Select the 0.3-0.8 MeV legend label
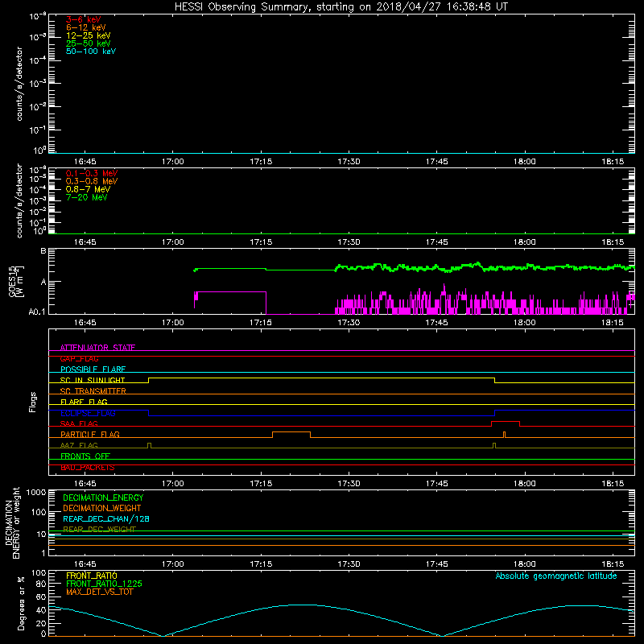This screenshot has width=644, height=644. [92, 181]
